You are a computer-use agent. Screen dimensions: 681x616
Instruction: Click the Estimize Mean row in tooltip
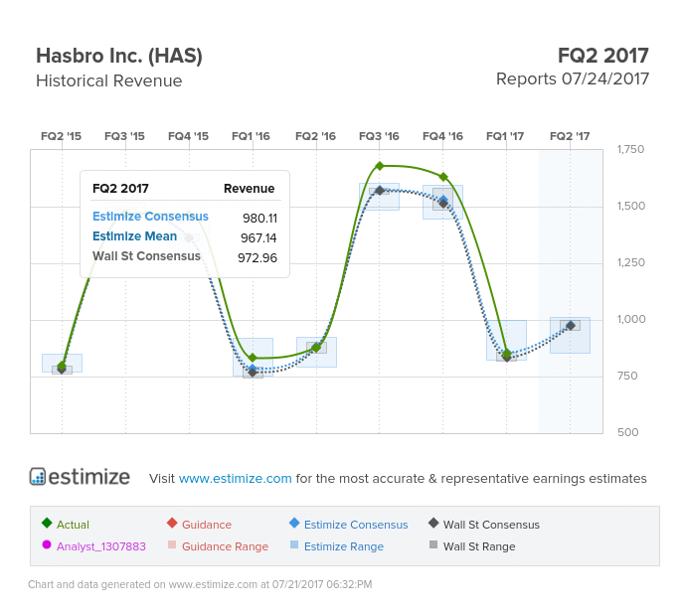click(x=185, y=236)
